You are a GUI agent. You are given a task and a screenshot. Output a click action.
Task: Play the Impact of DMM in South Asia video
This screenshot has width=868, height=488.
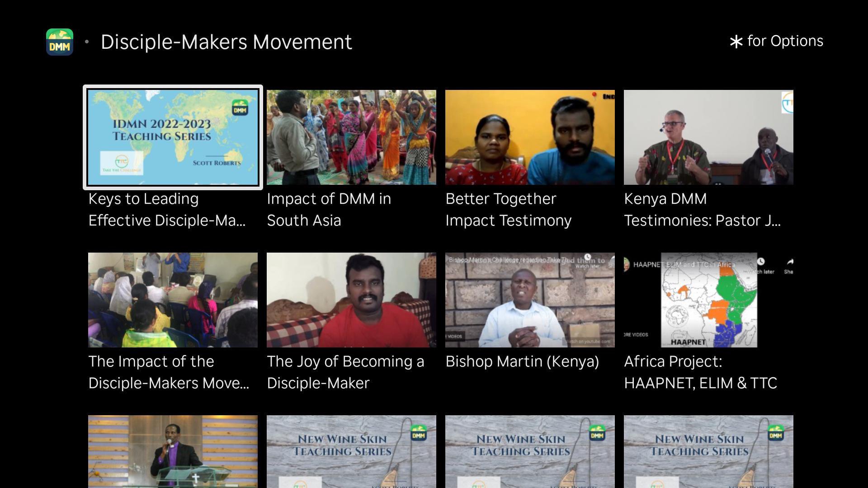pyautogui.click(x=351, y=137)
